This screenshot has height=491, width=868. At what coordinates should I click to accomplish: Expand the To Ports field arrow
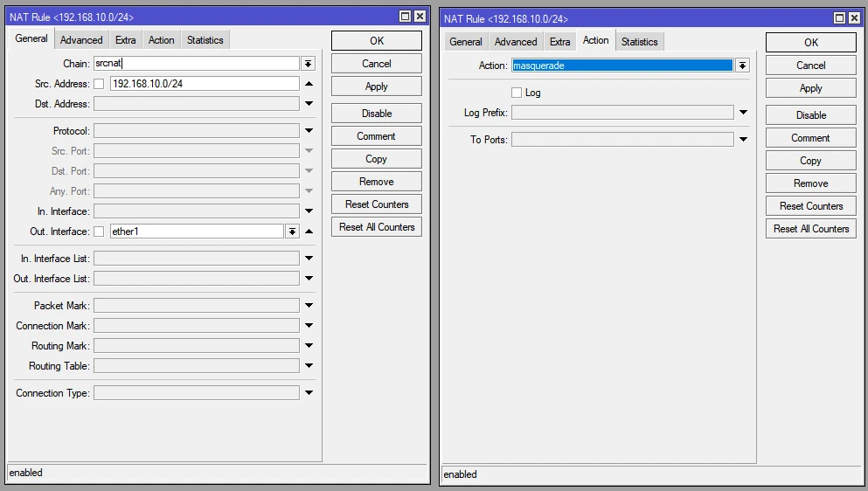[743, 140]
